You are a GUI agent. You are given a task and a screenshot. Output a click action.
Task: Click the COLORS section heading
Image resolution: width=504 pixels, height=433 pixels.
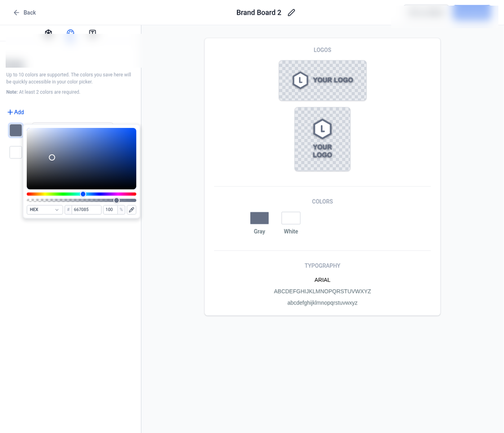[322, 201]
